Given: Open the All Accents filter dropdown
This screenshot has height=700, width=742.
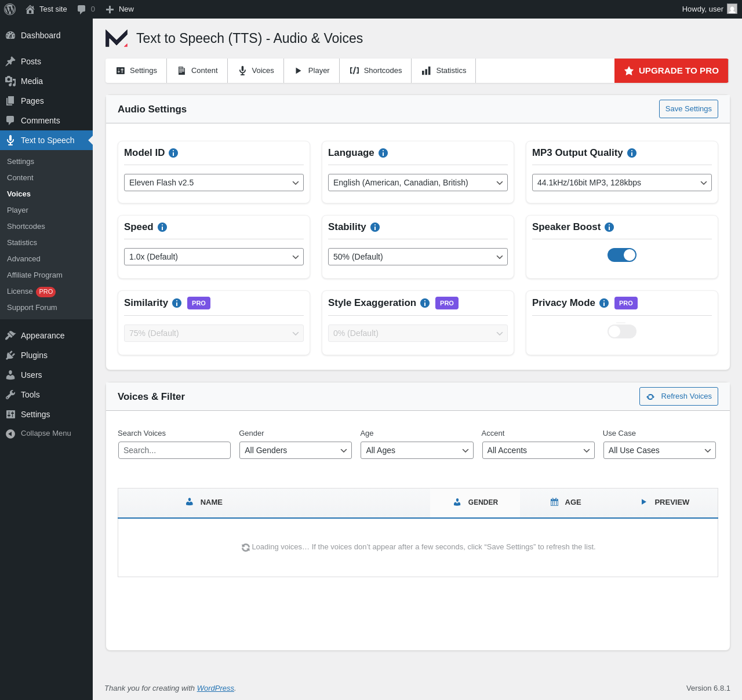Looking at the screenshot, I should [539, 450].
